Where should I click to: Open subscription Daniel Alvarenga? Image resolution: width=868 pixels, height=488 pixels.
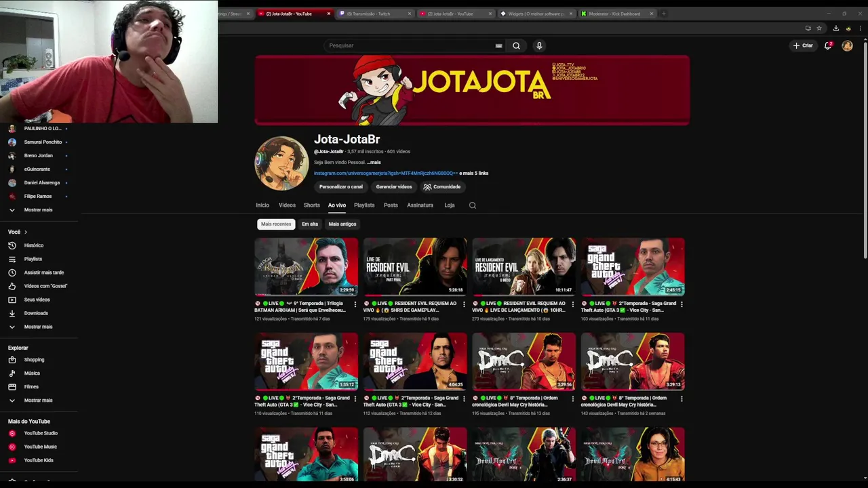click(x=41, y=183)
